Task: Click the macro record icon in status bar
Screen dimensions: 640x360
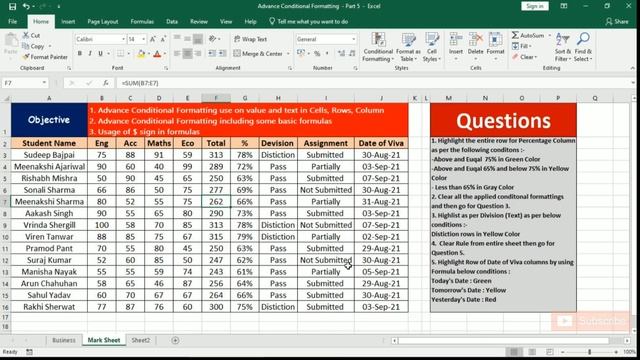Action: [x=29, y=351]
